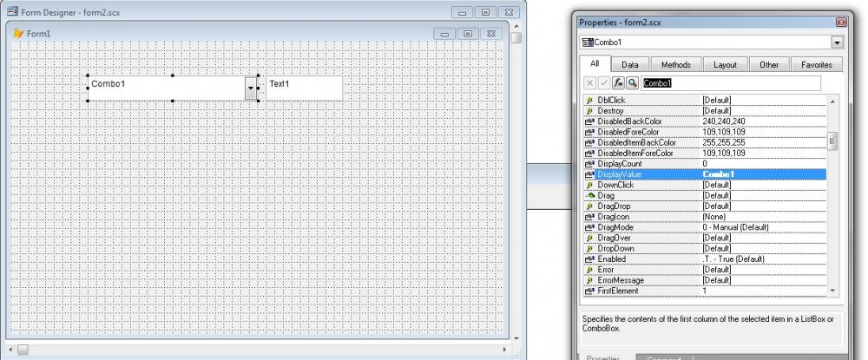
Task: Open the Combo1 object selector dropdown
Action: (837, 42)
